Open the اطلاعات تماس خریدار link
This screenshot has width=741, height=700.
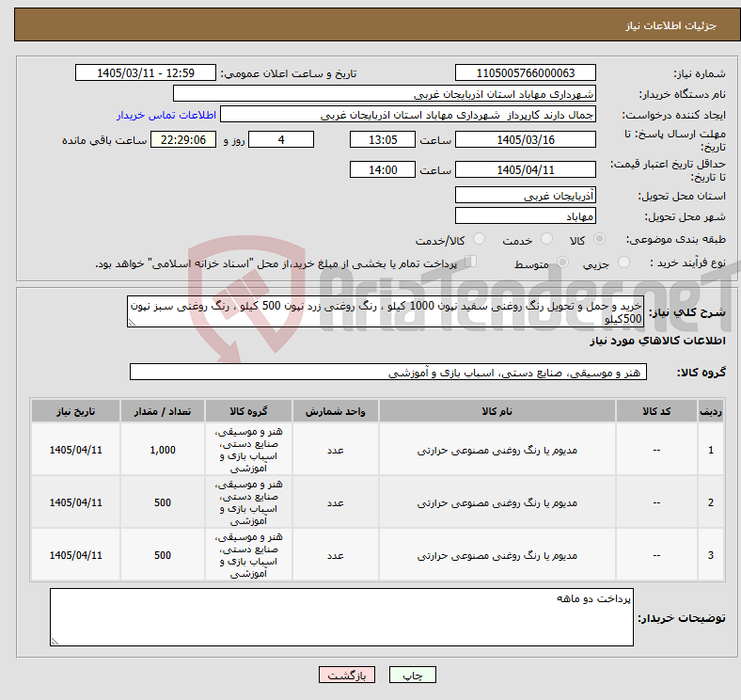pos(166,115)
